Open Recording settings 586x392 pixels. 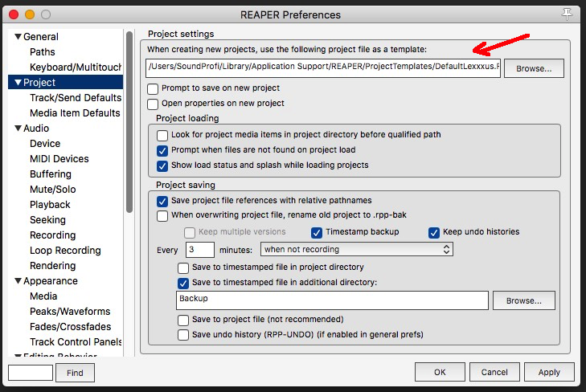pos(53,235)
